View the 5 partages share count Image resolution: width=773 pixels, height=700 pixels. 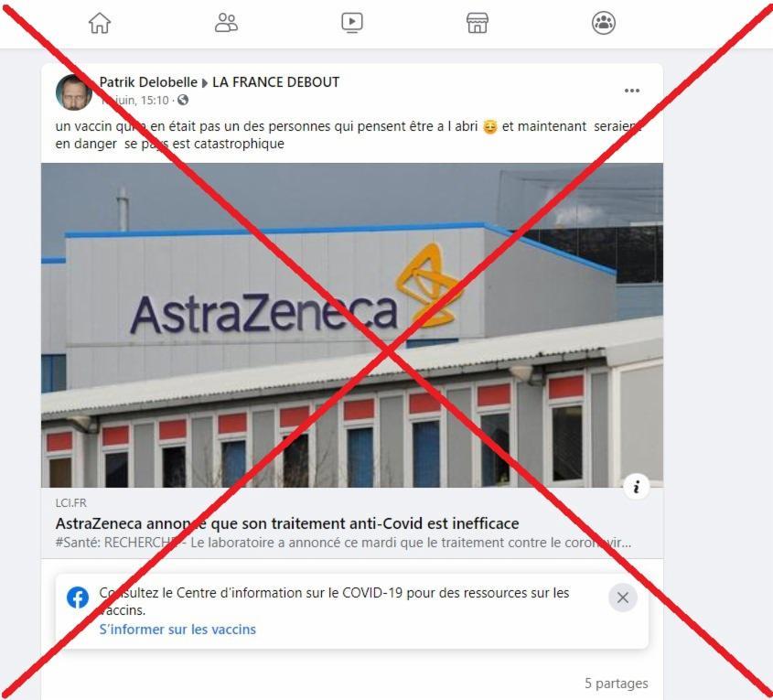[617, 684]
